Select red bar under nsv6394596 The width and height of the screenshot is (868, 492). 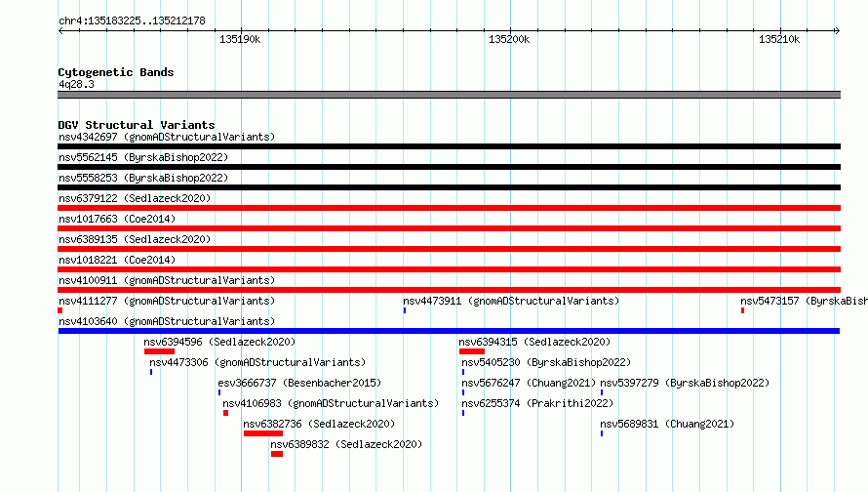click(159, 351)
